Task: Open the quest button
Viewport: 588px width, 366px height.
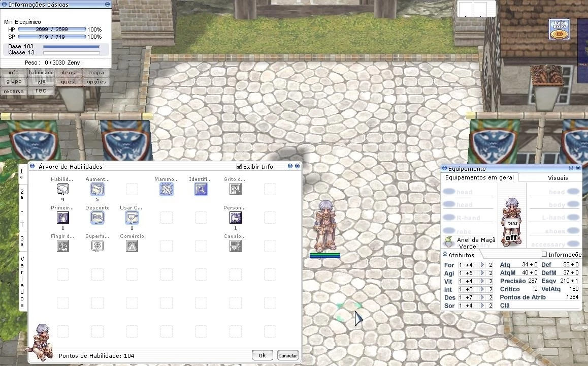Action: (x=69, y=81)
